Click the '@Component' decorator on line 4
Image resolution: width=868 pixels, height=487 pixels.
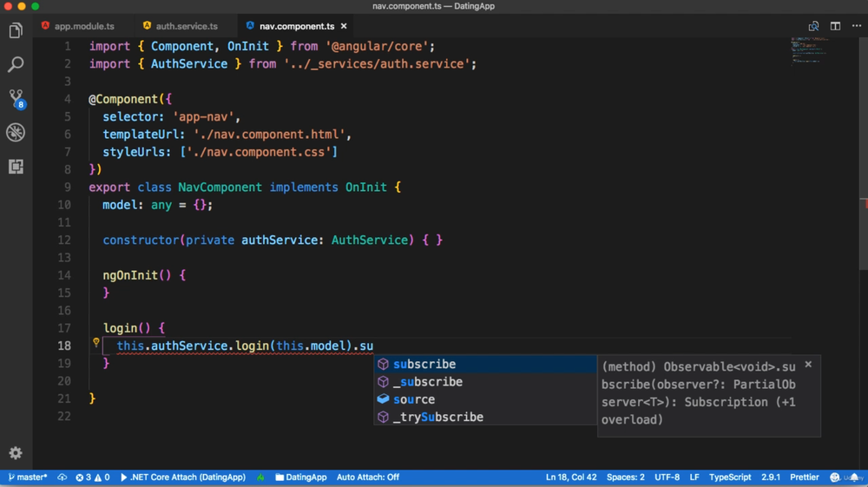(123, 99)
